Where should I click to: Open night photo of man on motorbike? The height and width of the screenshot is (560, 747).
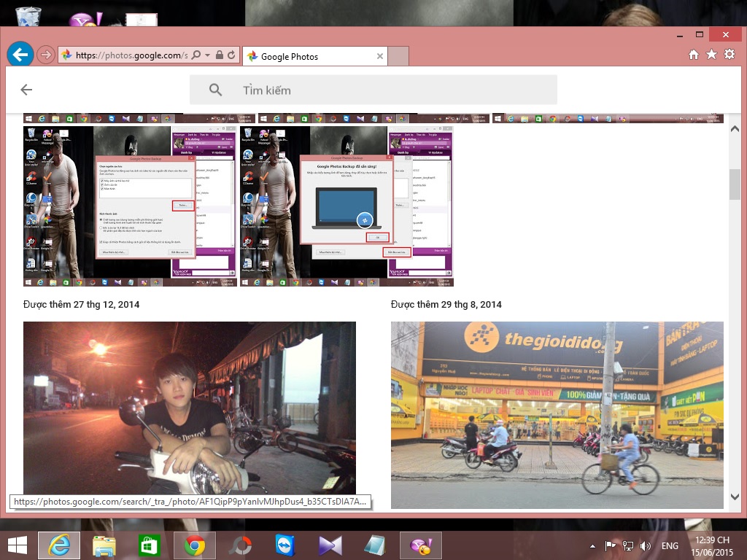tap(190, 408)
